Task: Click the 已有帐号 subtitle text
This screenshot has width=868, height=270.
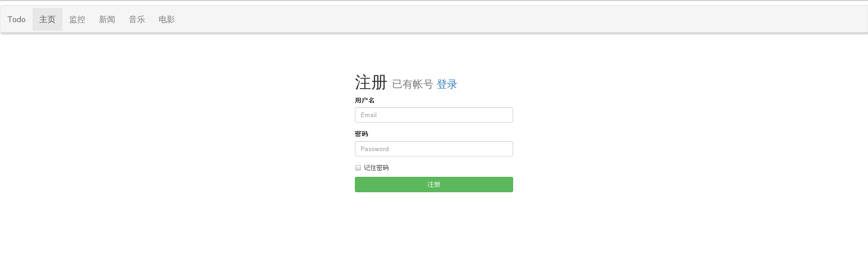Action: [x=413, y=84]
